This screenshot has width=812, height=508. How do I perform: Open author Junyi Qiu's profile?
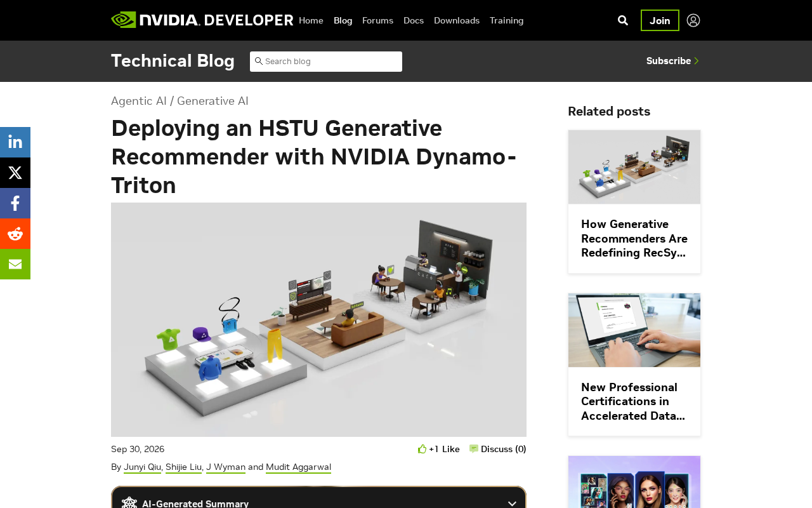click(x=143, y=467)
